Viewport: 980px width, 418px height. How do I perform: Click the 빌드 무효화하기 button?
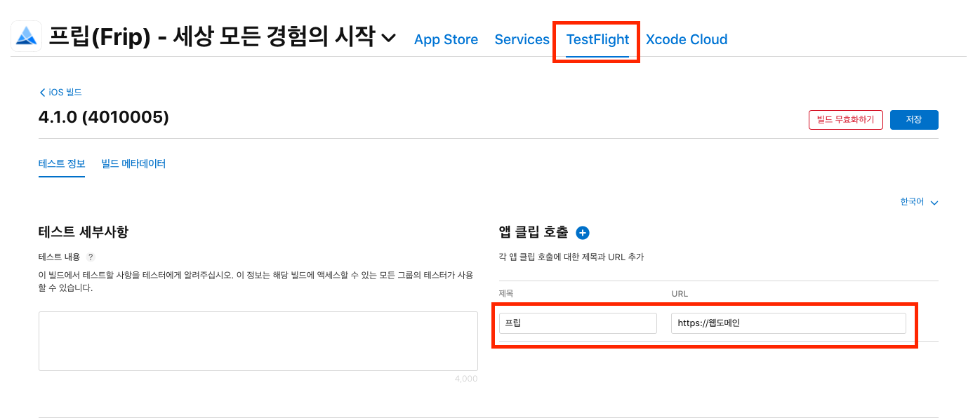pyautogui.click(x=845, y=120)
